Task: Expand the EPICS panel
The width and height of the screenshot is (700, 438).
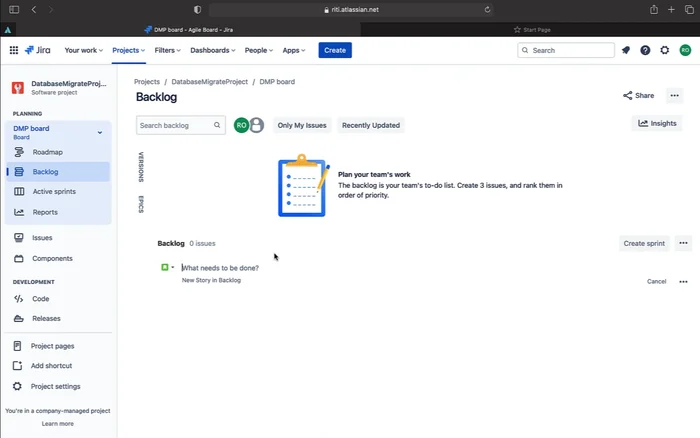Action: (x=141, y=204)
